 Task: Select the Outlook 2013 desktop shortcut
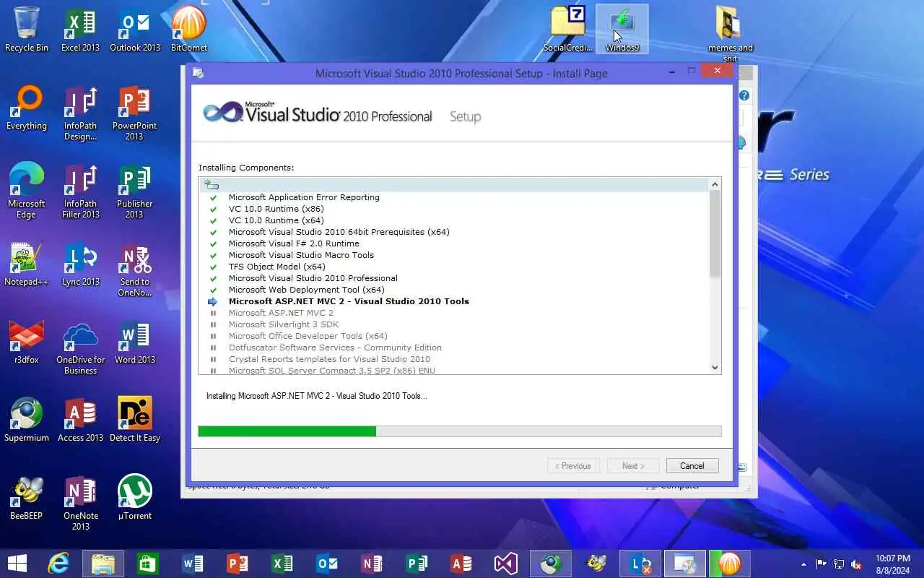coord(135,30)
